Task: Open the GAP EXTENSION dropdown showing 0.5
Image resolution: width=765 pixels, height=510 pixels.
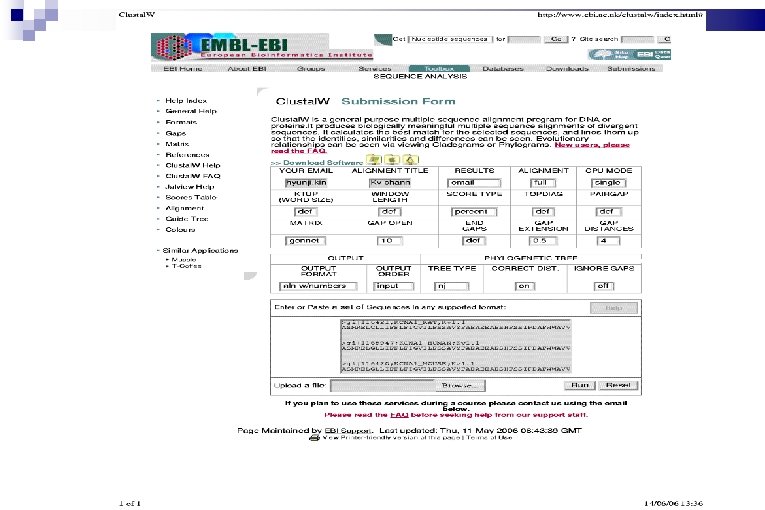Action: (543, 241)
